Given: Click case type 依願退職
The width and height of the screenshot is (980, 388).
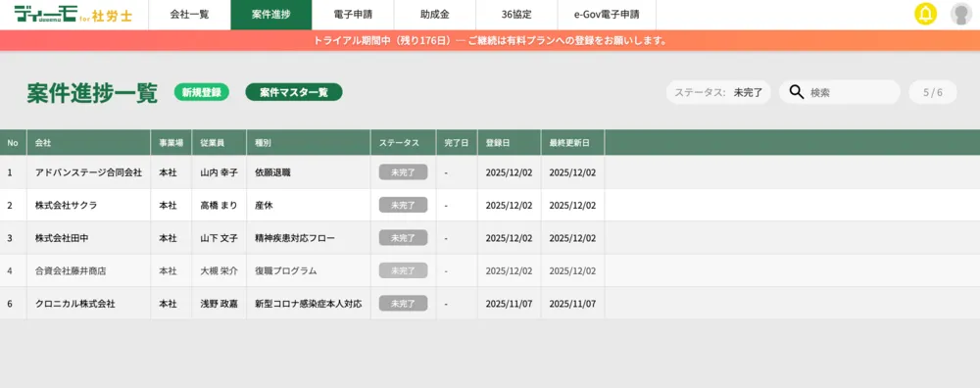Looking at the screenshot, I should pos(272,172).
